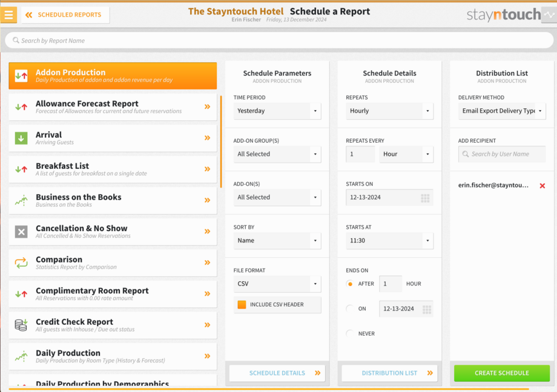Image resolution: width=557 pixels, height=392 pixels.
Task: Open calendar icon in Ends On date field
Action: [x=427, y=310]
